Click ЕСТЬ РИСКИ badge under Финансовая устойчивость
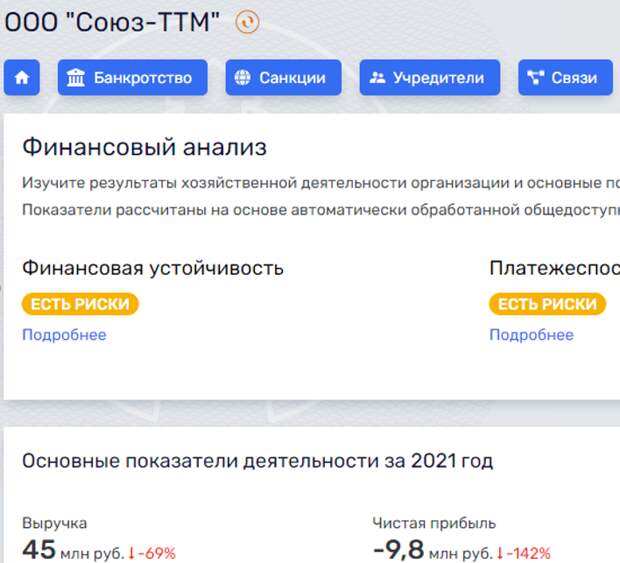 (x=80, y=304)
